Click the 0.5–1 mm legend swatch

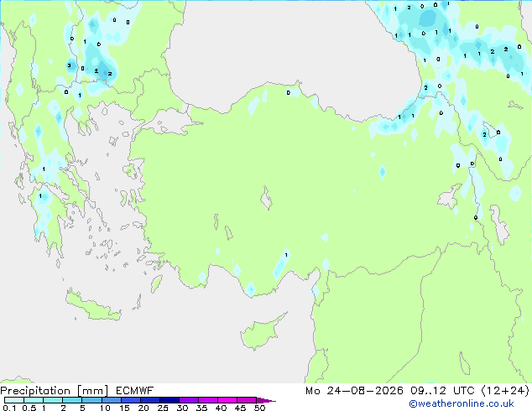tap(34, 400)
